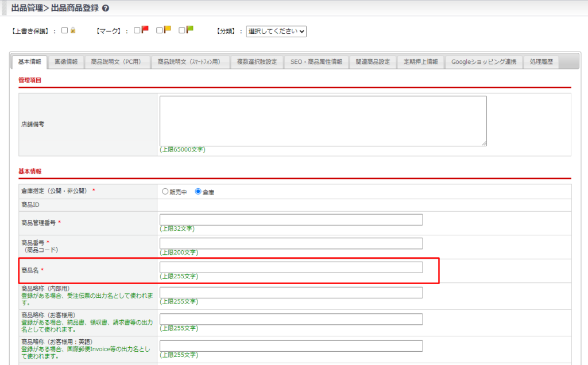588x365 pixels.
Task: Open the 商品説明文（PC用） tab
Action: [117, 62]
